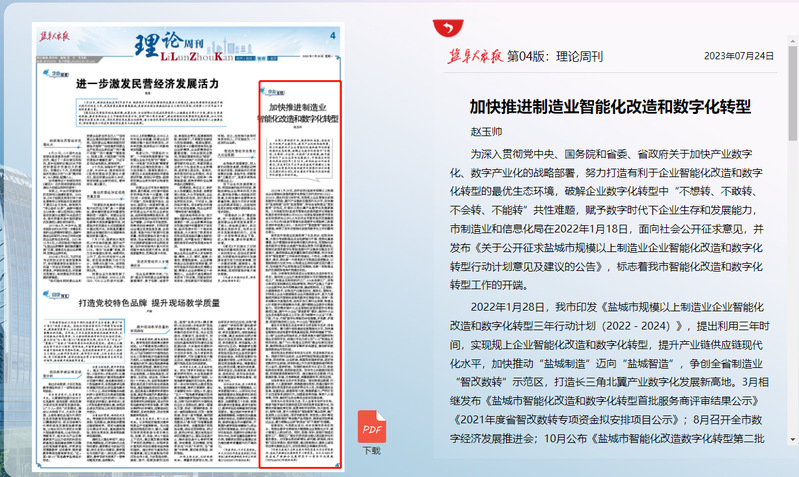Viewport: 799px width, 477px height.
Task: Click the 下载 label under PDF icon
Action: [x=372, y=451]
